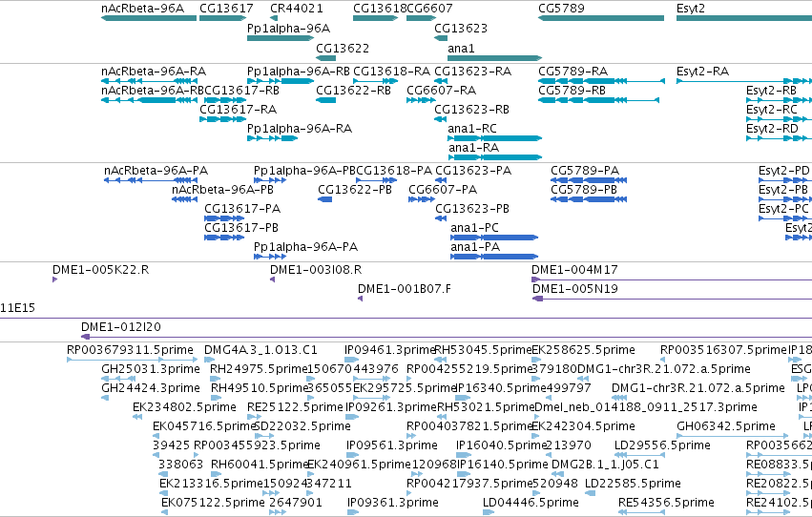Click cDNA IP09561.3prime
This screenshot has height=517, width=812.
coord(352,455)
